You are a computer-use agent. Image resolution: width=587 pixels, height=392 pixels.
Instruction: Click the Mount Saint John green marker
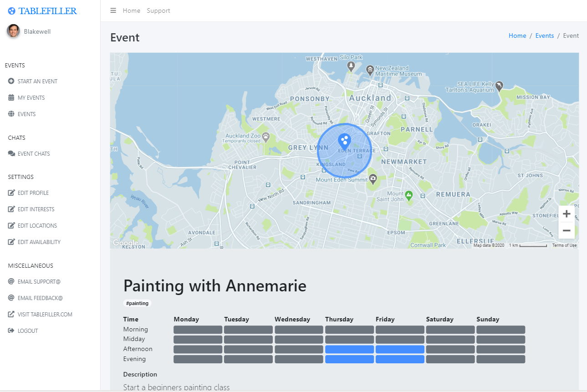point(409,195)
